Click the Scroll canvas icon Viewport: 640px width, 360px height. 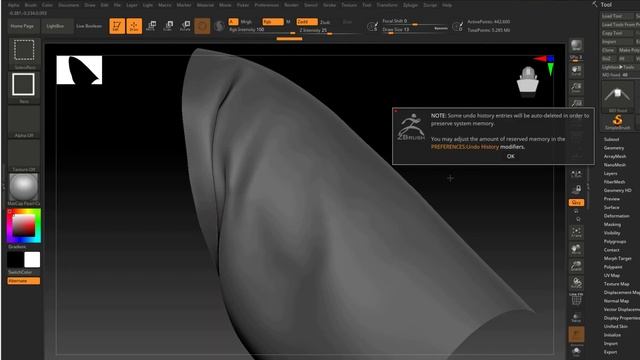[x=576, y=70]
